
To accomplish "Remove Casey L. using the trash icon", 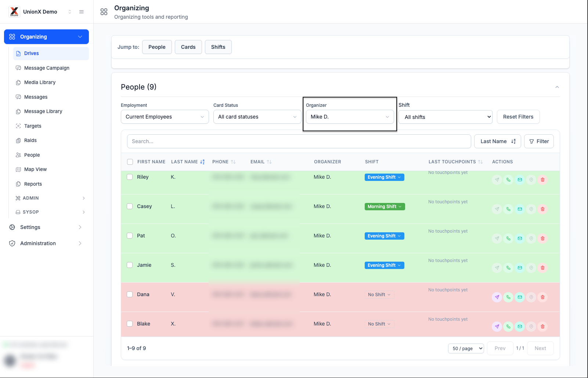I will pos(542,209).
